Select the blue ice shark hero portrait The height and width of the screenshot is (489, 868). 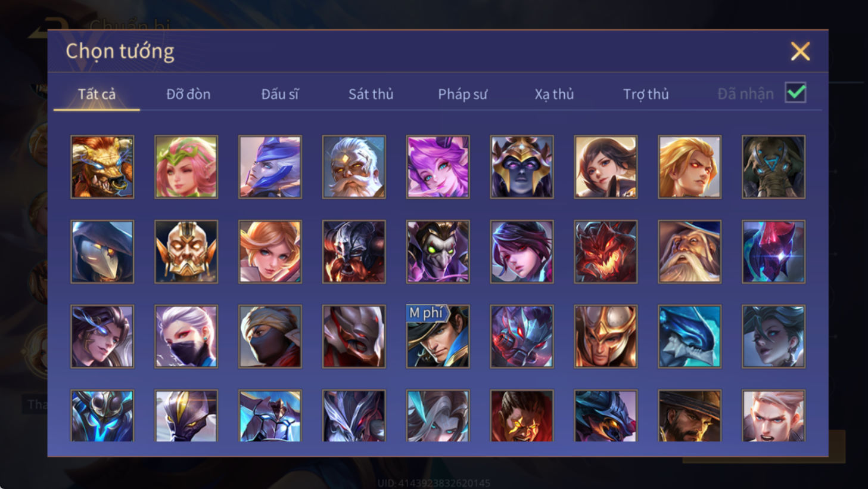689,336
